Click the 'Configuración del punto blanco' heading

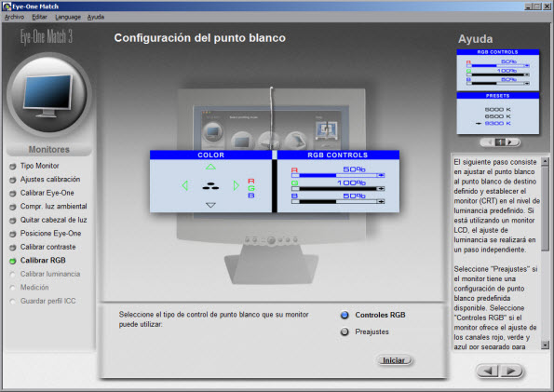(199, 38)
